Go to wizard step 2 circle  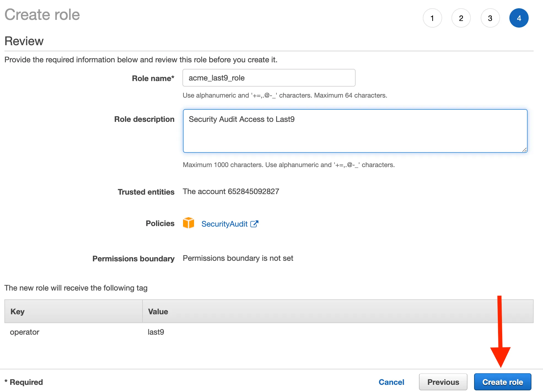[461, 18]
